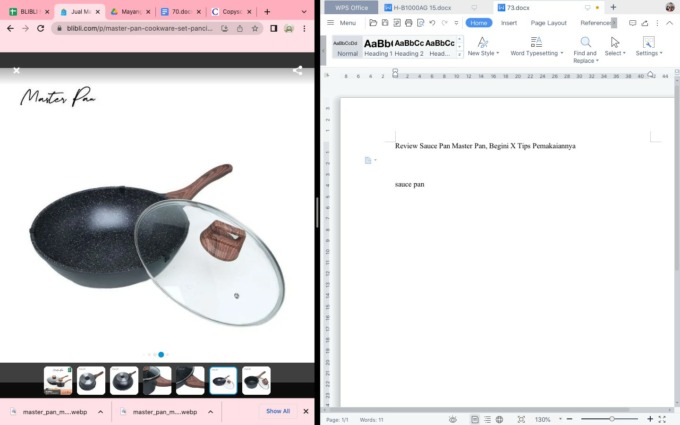
Task: Expand options for first master_pan webp download
Action: 101,412
